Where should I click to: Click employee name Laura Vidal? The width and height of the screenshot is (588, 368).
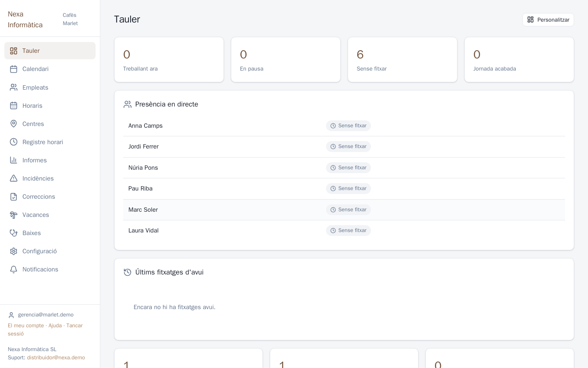(144, 231)
